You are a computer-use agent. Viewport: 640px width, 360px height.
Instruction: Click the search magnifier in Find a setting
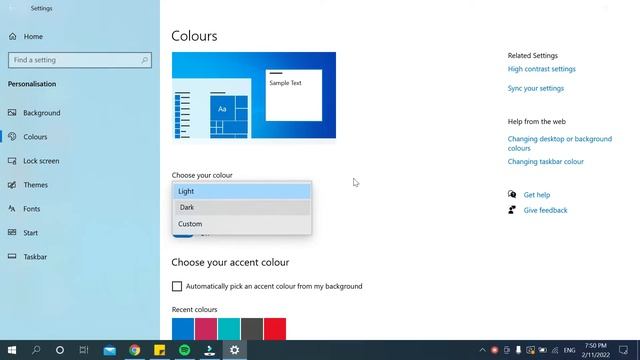click(144, 60)
